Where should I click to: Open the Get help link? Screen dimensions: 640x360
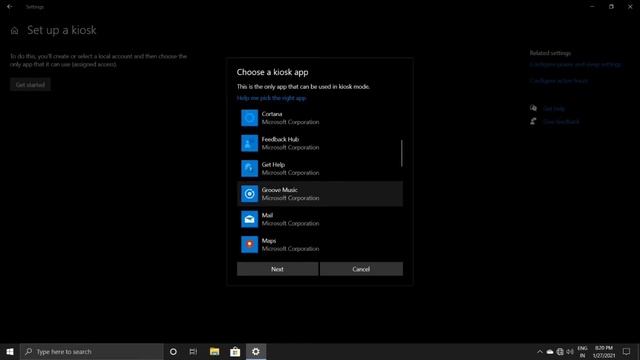click(554, 109)
